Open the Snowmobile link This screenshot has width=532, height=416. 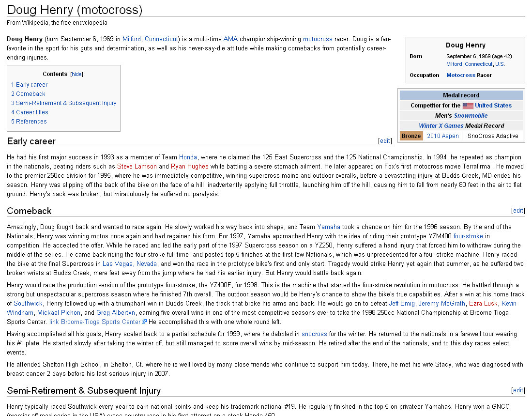[x=471, y=116]
